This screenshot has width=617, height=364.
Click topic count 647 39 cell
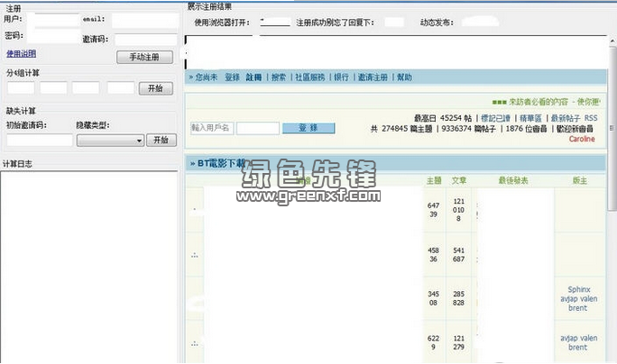click(433, 210)
